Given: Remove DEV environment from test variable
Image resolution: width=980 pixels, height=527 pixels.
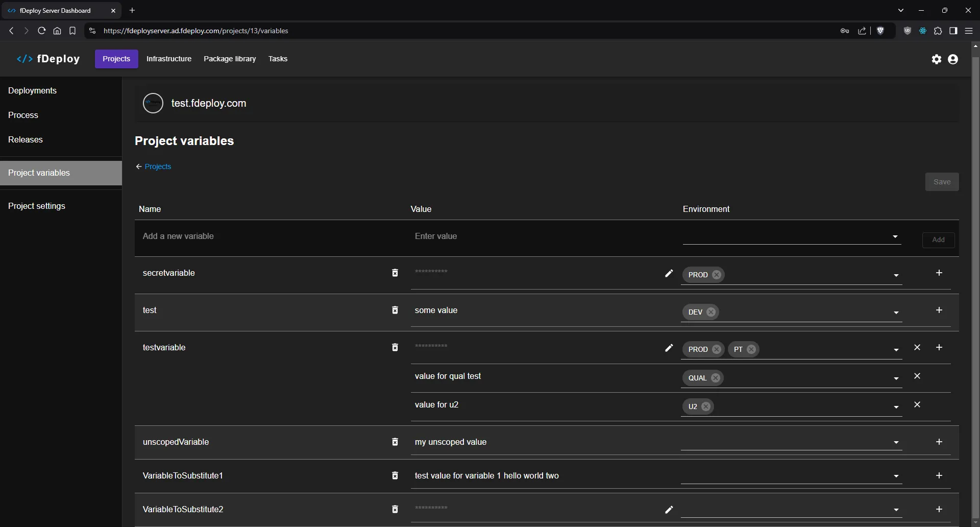Looking at the screenshot, I should 712,312.
